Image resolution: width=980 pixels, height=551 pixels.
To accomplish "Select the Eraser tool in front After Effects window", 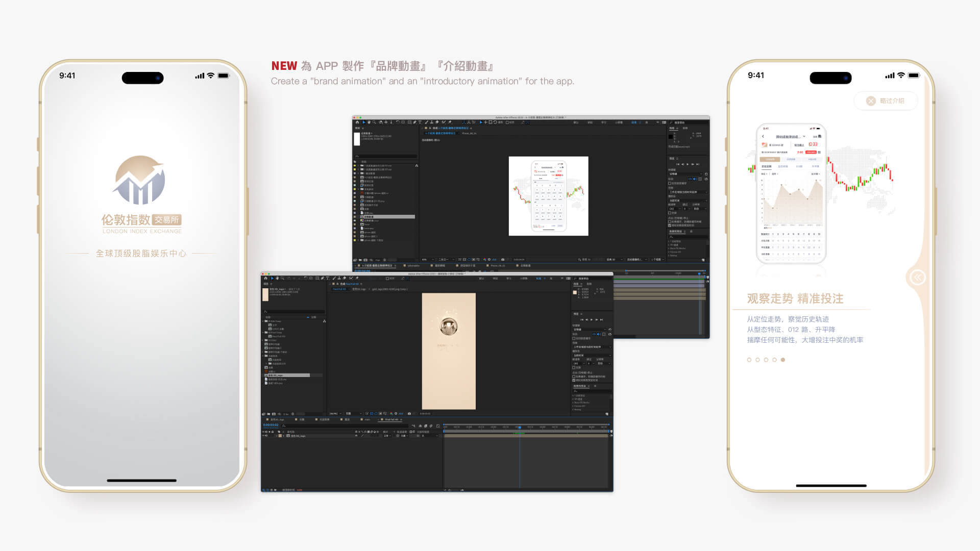I will click(x=345, y=278).
